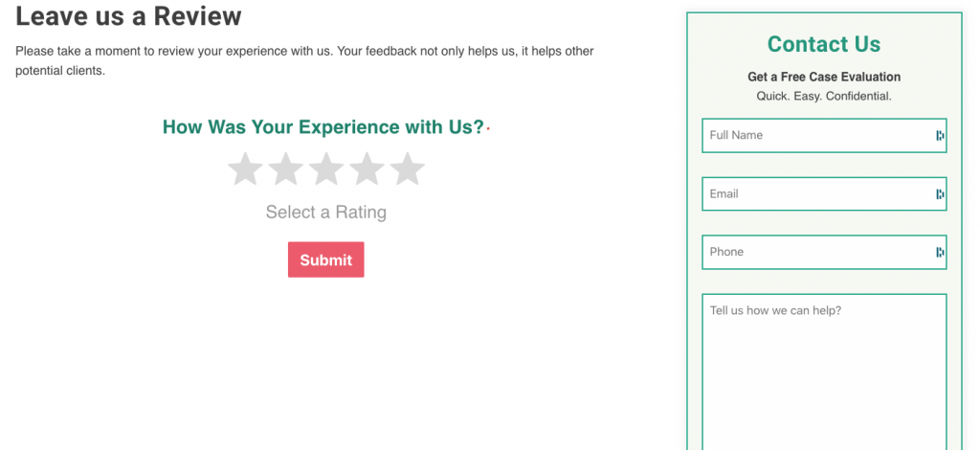Click the 'Tell us how we can help?' textarea
Viewport: 980px width, 450px height.
(x=824, y=371)
